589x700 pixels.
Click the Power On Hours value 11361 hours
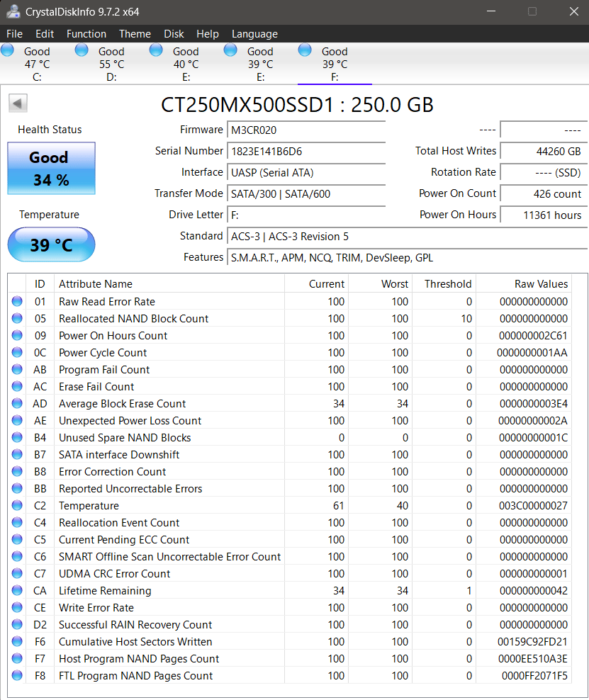click(543, 215)
